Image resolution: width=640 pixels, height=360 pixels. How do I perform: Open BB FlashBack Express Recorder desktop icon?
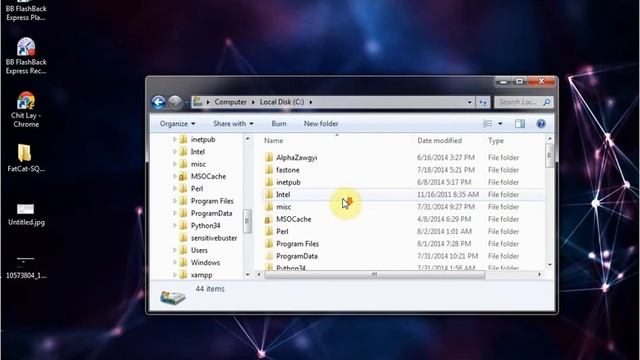coord(26,56)
